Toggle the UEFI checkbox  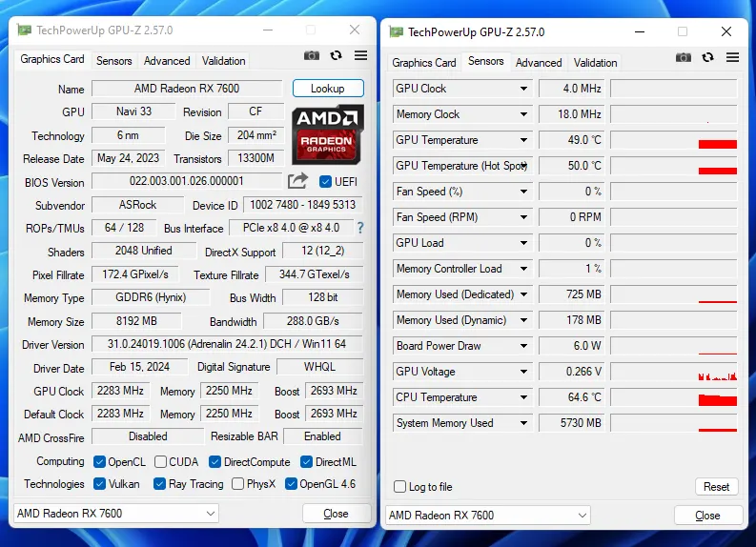click(325, 182)
